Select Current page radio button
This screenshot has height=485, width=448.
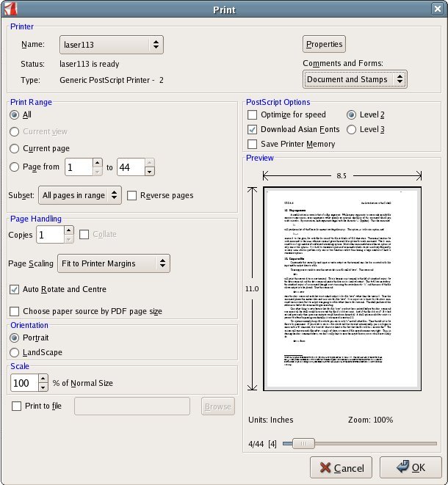pyautogui.click(x=14, y=148)
